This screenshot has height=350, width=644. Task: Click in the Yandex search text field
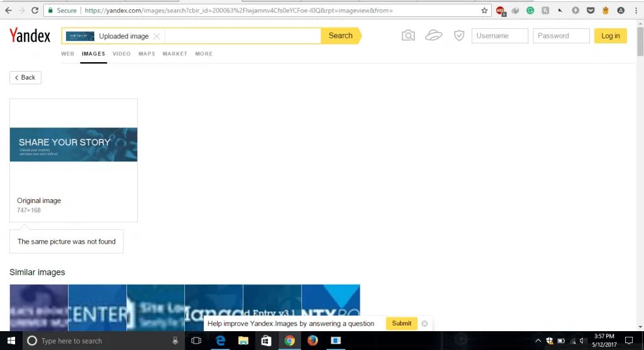242,36
